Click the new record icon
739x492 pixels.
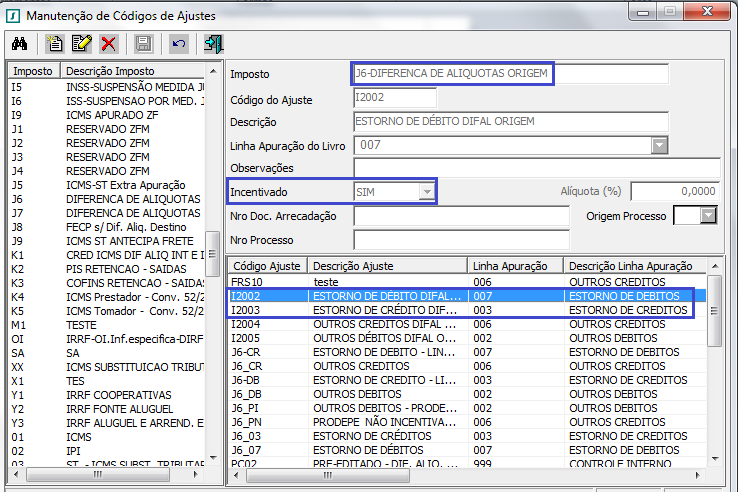[x=56, y=44]
